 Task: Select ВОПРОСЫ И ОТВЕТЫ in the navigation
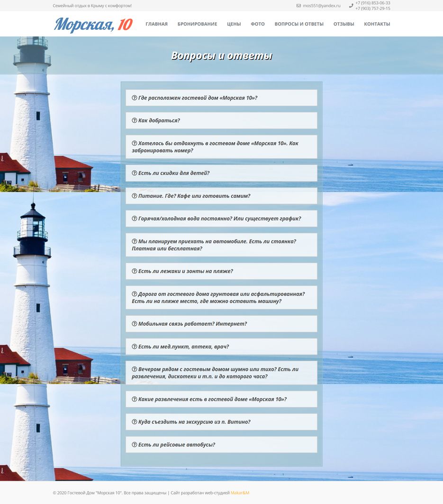pos(299,24)
